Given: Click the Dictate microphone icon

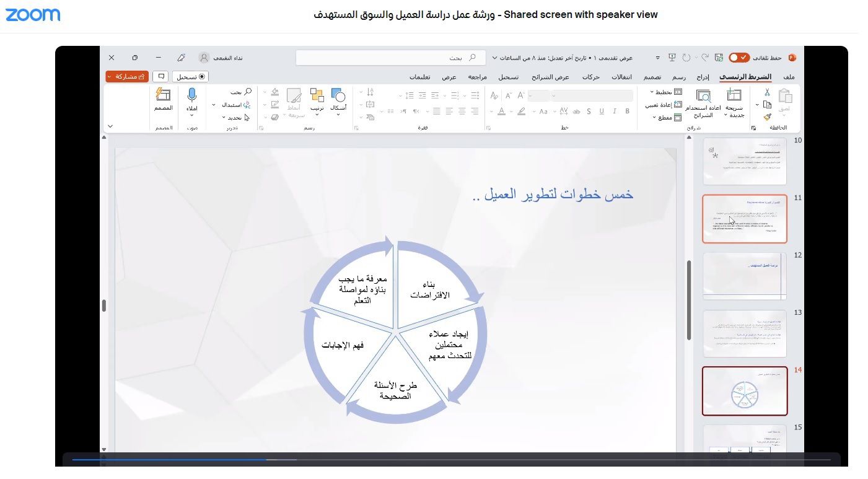Looking at the screenshot, I should click(x=192, y=96).
